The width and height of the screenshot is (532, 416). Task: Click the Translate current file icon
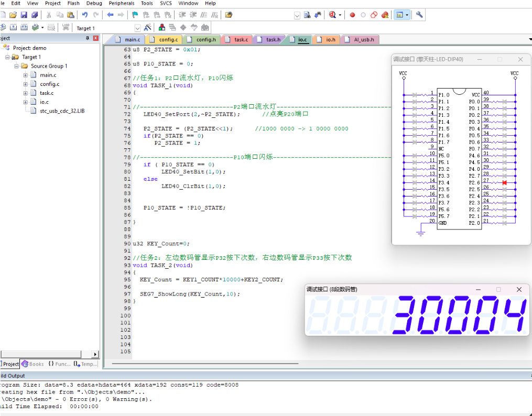point(3,27)
